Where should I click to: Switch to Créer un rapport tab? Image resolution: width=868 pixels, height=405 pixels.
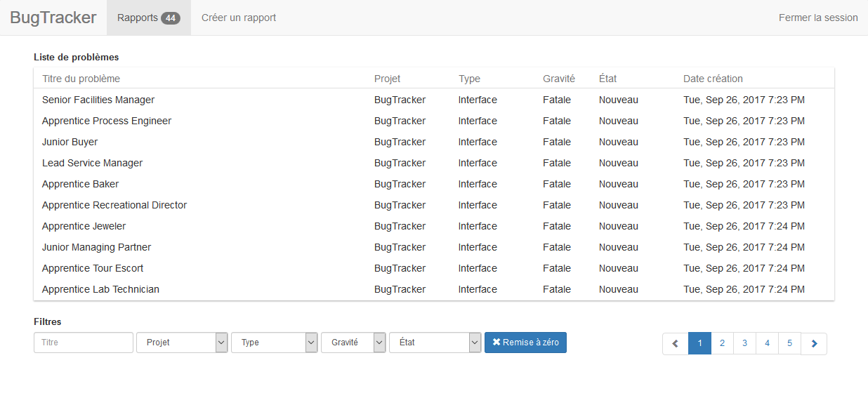point(239,18)
